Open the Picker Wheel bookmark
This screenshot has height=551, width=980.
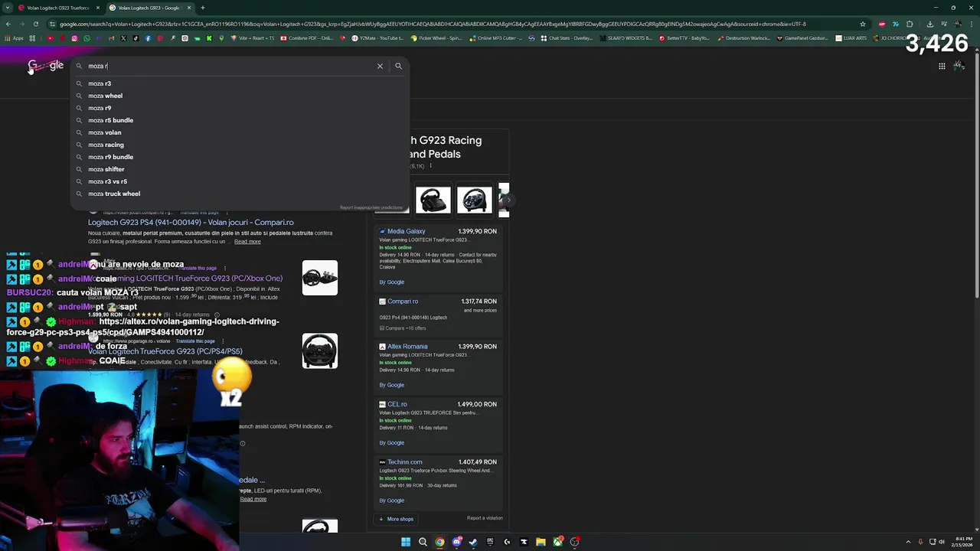click(x=436, y=38)
